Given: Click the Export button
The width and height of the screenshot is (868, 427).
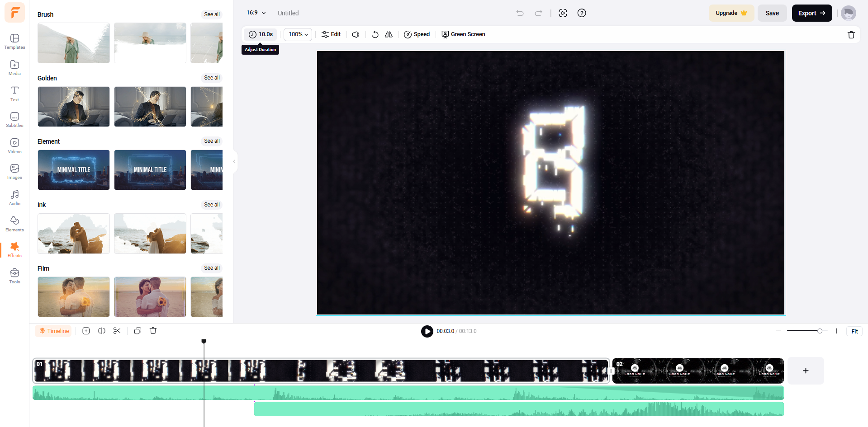Looking at the screenshot, I should tap(811, 13).
